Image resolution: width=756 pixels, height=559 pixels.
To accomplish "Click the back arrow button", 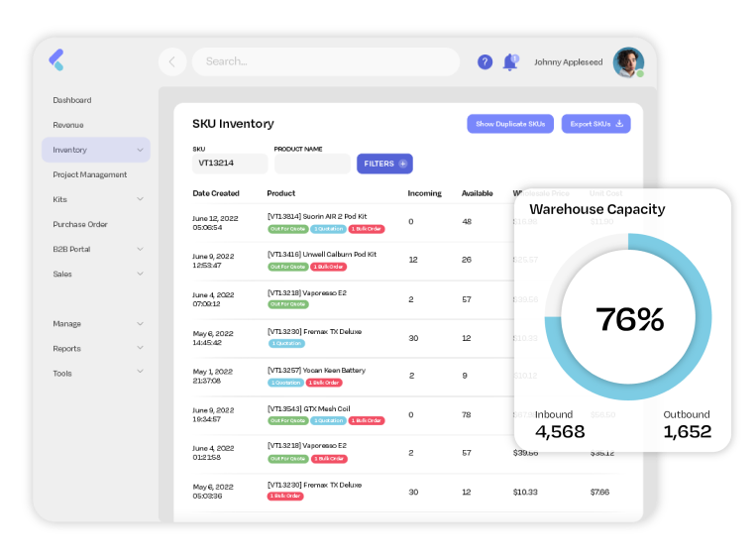I will click(x=172, y=61).
